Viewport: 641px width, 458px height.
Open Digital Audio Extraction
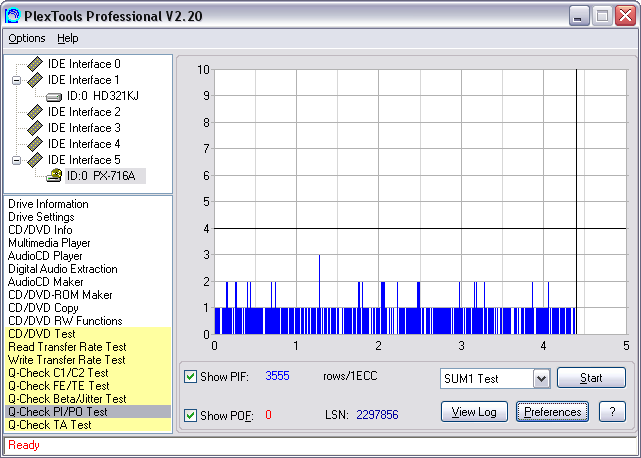click(63, 269)
